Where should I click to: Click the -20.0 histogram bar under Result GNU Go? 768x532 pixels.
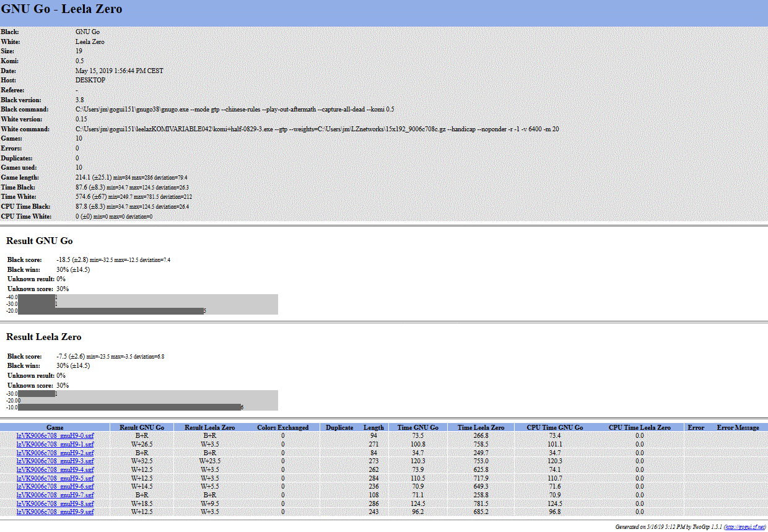(111, 311)
